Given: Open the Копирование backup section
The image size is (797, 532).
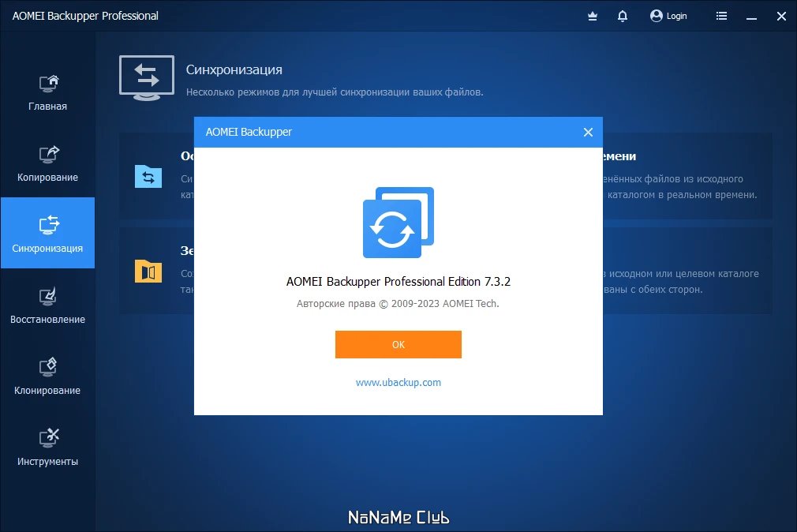Looking at the screenshot, I should tap(48, 163).
